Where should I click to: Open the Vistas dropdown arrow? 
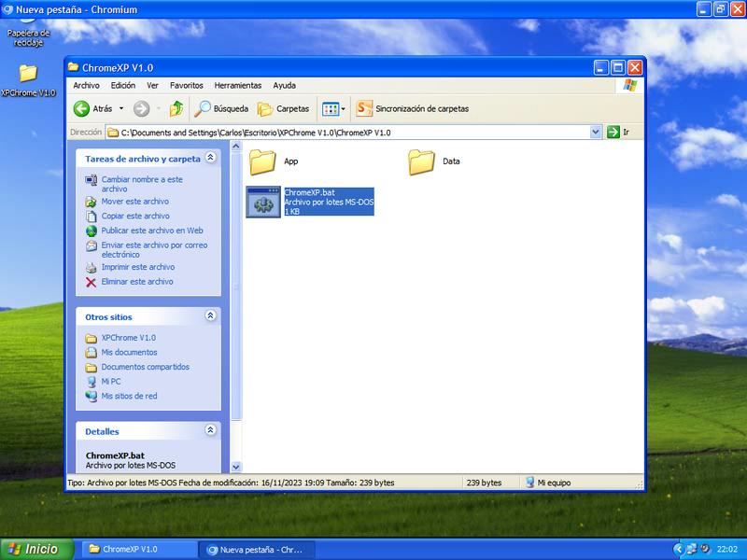[x=343, y=109]
